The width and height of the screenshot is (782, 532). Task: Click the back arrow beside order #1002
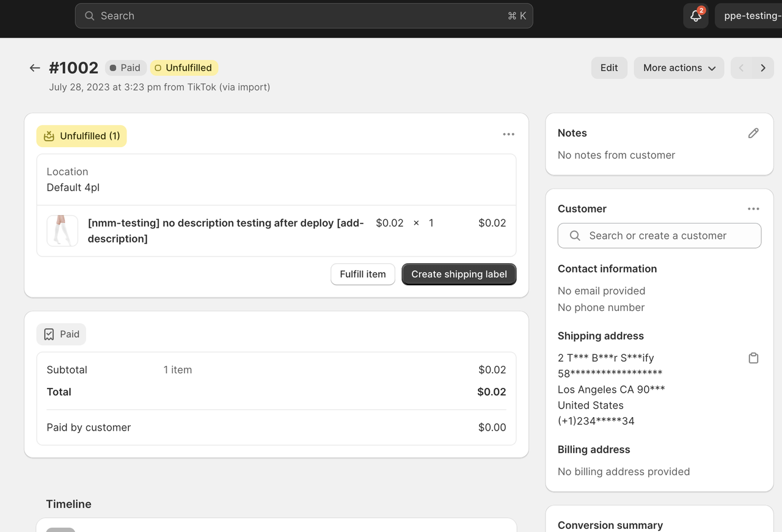(35, 68)
